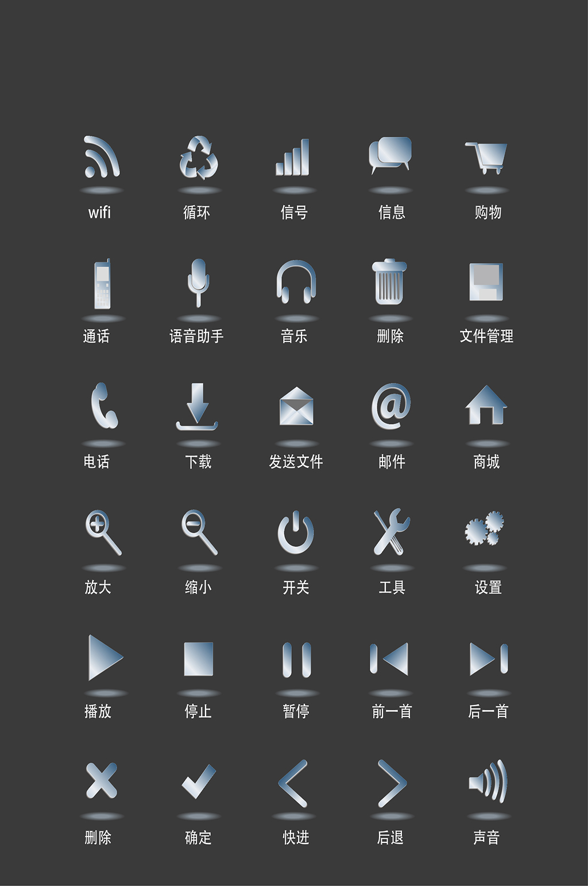Toggle the power 开关 icon
The height and width of the screenshot is (886, 588).
click(x=296, y=532)
